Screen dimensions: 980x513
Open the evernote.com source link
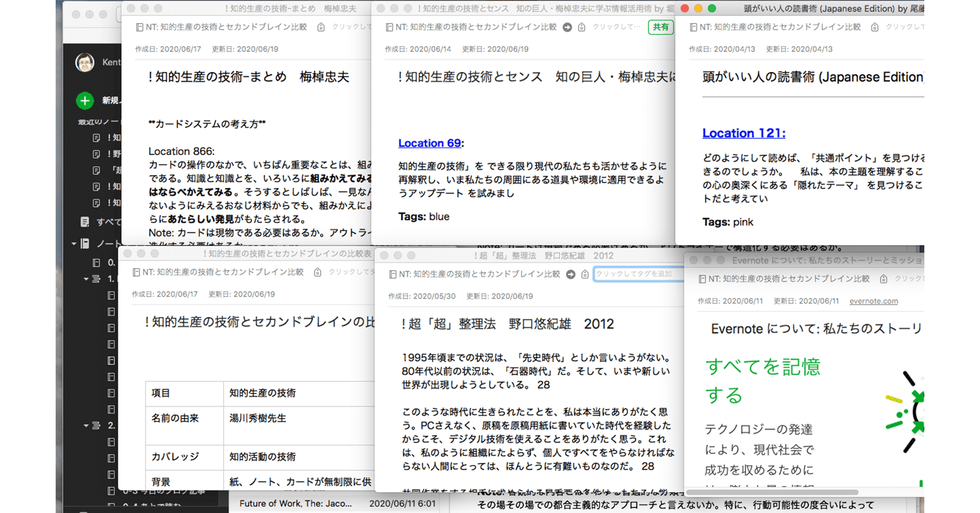click(873, 301)
